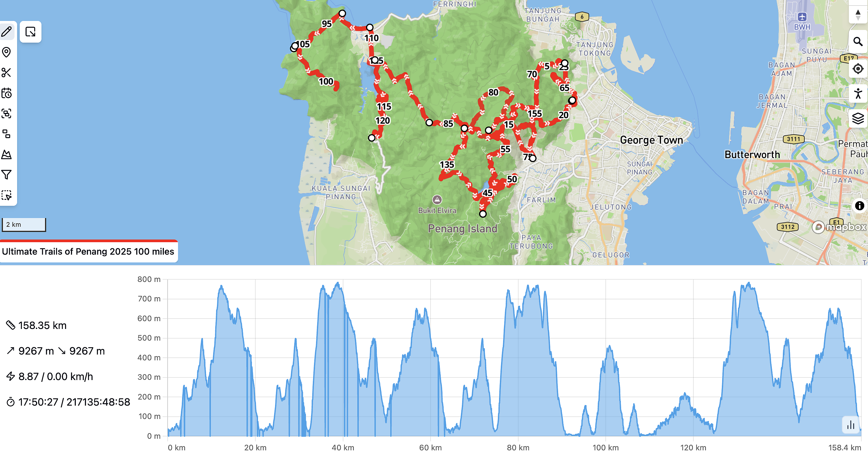This screenshot has width=868, height=457.
Task: Open the map search magnifier
Action: (x=858, y=42)
